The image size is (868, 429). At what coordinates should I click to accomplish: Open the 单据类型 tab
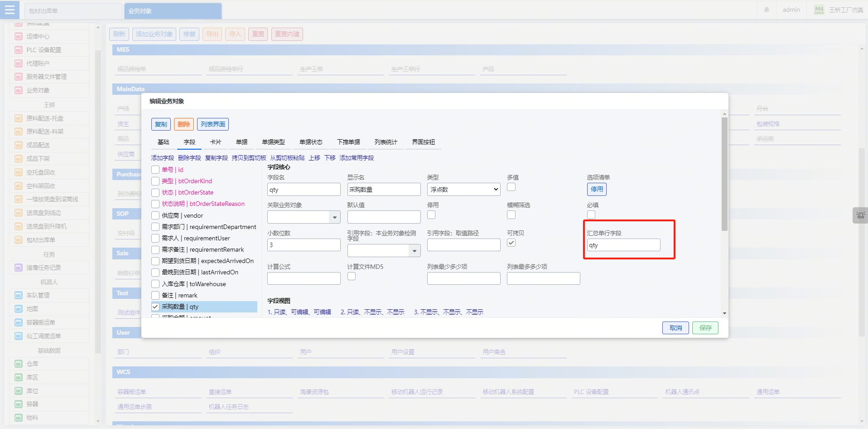coord(273,142)
